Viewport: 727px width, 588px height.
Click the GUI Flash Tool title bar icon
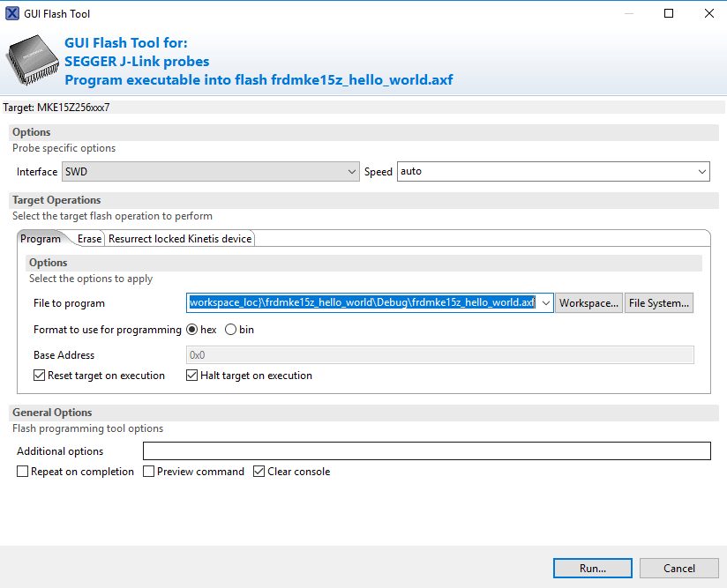(12, 13)
